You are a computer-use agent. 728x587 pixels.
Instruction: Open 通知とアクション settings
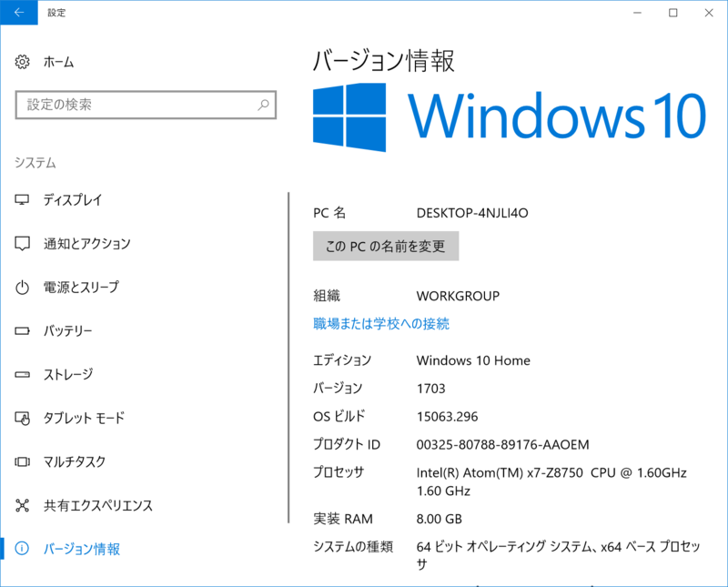[87, 243]
